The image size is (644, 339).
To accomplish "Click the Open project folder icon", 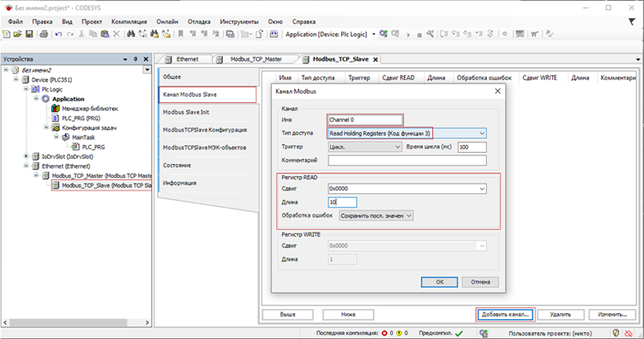I will 18,34.
